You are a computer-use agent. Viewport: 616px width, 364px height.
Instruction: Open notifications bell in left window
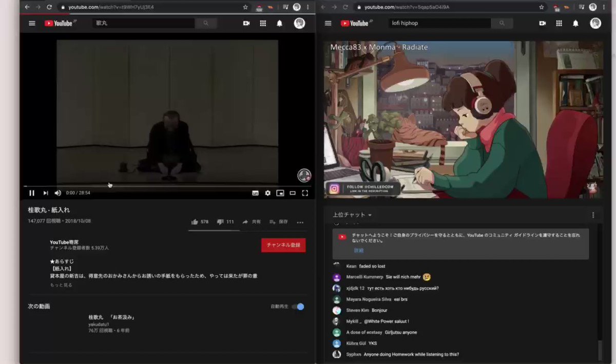click(279, 23)
